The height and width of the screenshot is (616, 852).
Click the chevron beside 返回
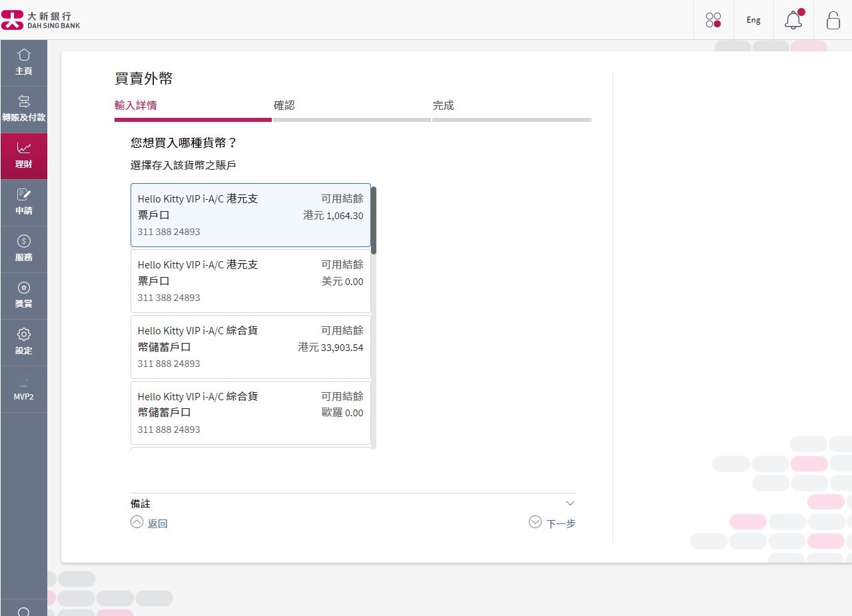point(137,522)
